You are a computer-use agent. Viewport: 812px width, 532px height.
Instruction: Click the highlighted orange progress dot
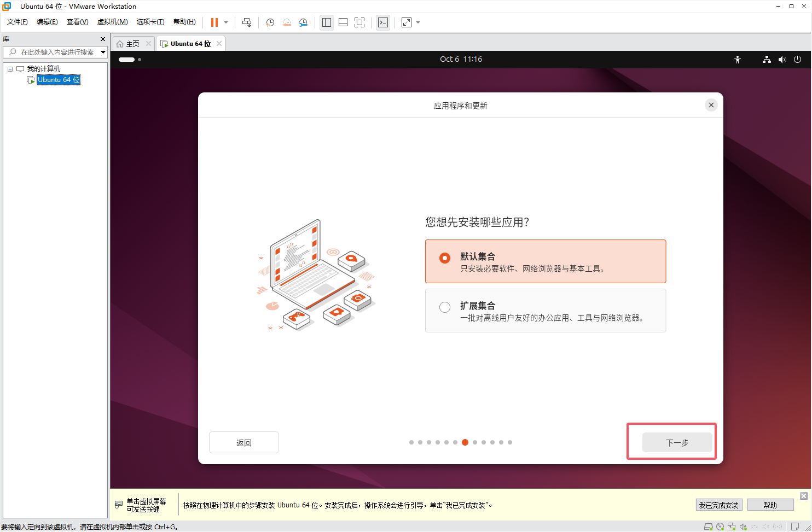[465, 442]
